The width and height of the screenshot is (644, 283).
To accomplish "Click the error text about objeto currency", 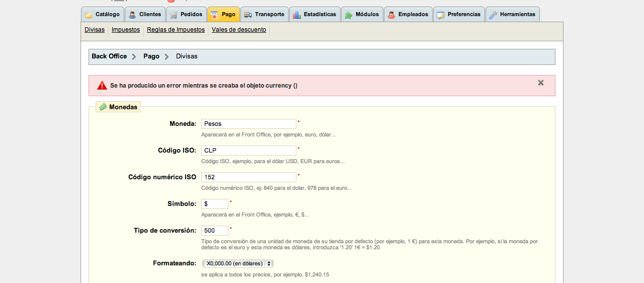I will (204, 86).
